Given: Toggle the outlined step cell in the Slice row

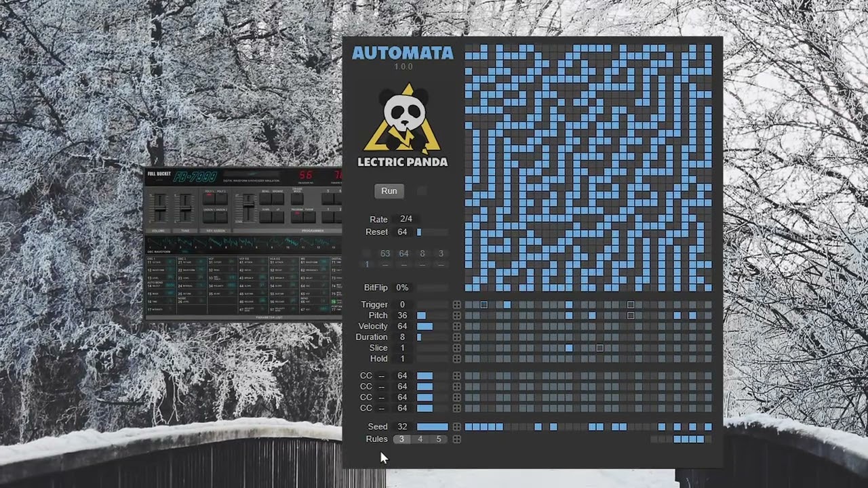Looking at the screenshot, I should 600,348.
